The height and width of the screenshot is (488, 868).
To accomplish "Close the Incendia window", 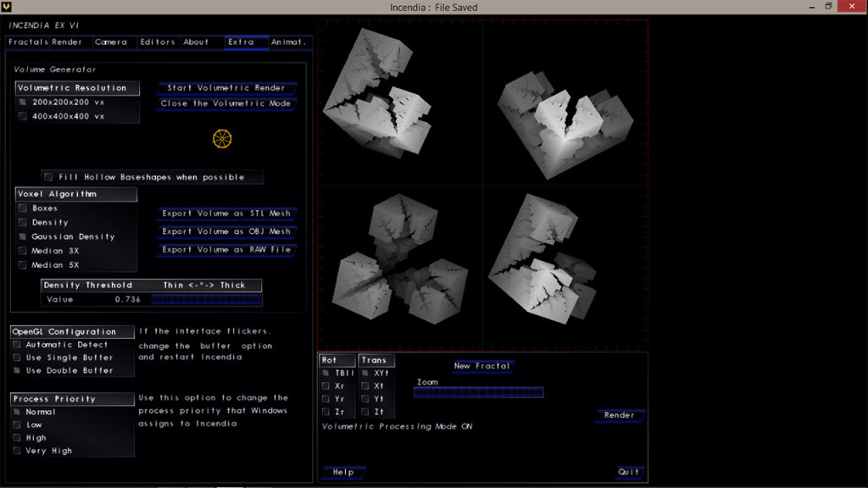I will pyautogui.click(x=852, y=7).
